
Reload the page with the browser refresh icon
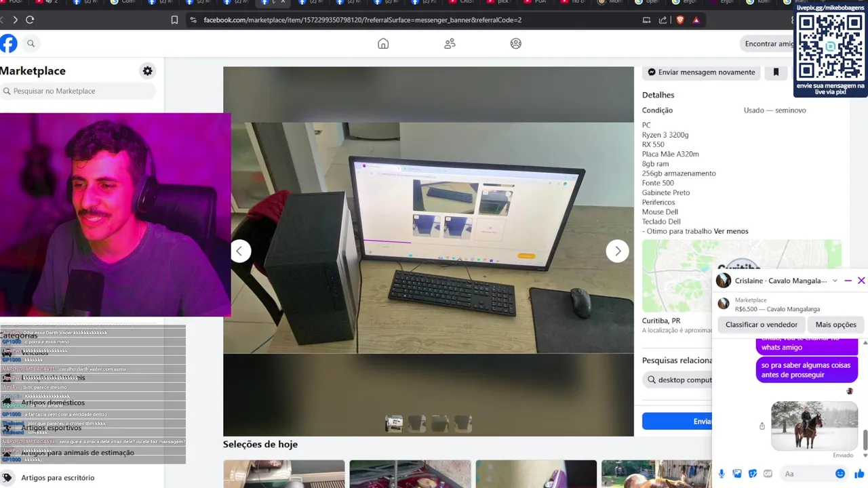[x=30, y=20]
